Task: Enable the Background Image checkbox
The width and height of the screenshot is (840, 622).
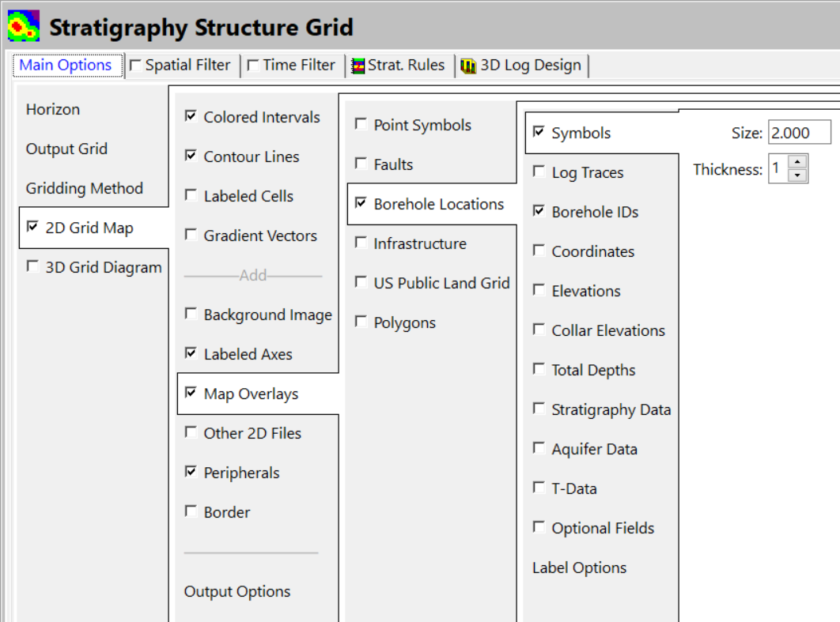Action: coord(191,314)
